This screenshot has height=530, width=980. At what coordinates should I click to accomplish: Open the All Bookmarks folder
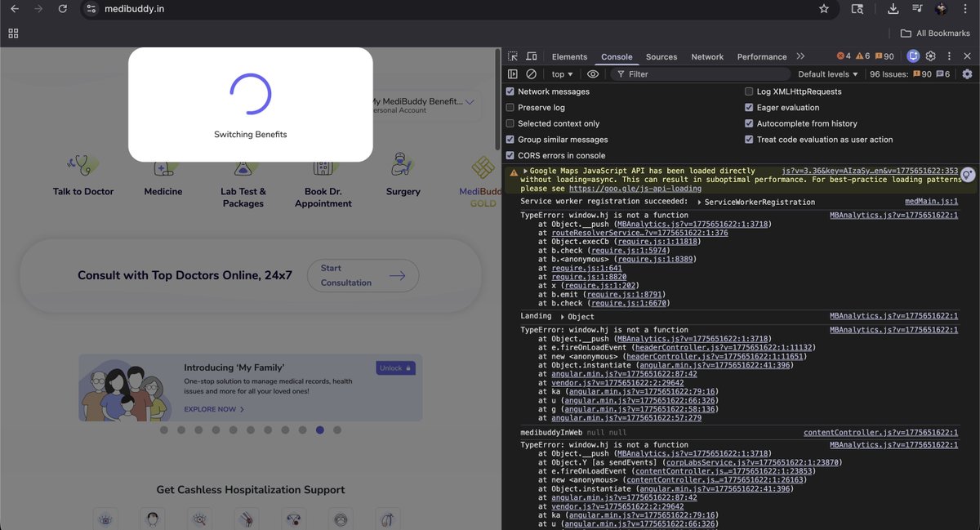tap(934, 33)
